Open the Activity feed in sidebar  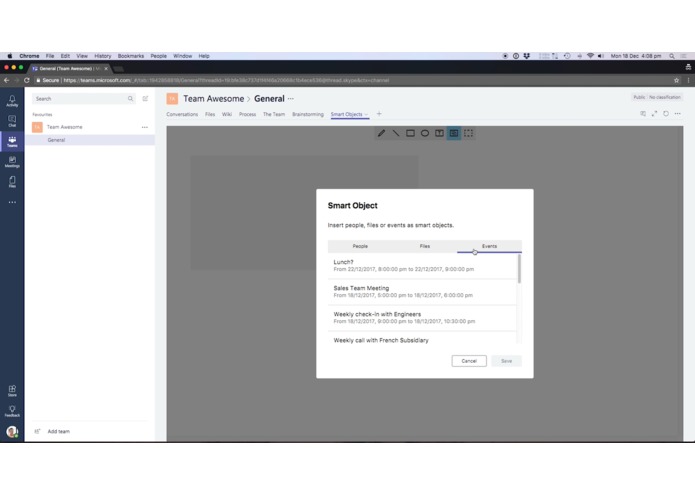12,101
